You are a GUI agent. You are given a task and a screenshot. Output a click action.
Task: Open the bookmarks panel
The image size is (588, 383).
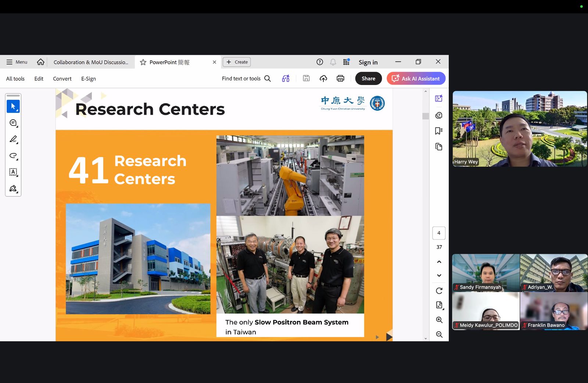(x=438, y=131)
